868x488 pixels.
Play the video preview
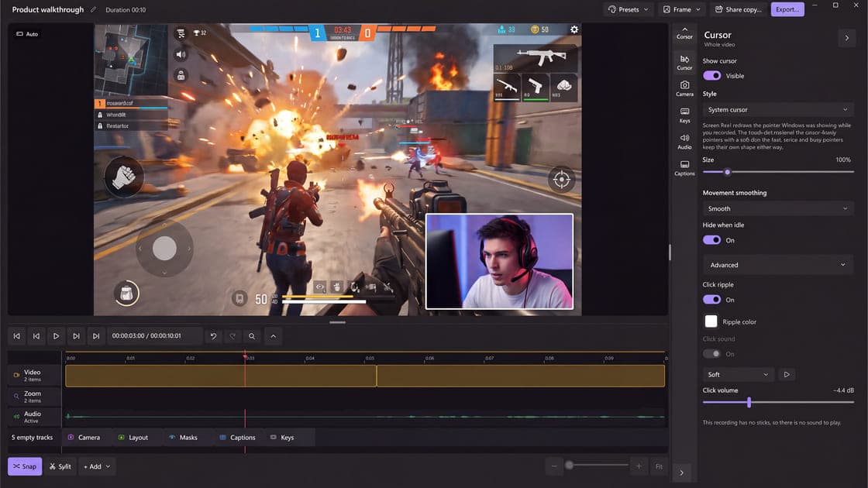56,336
